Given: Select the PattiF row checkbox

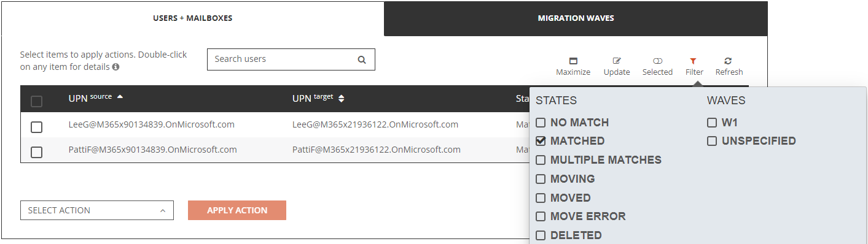Looking at the screenshot, I should [x=36, y=152].
